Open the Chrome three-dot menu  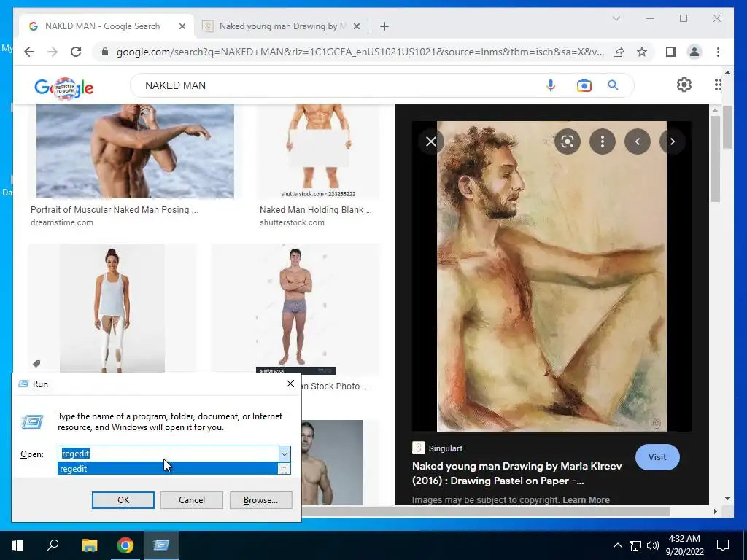point(718,52)
